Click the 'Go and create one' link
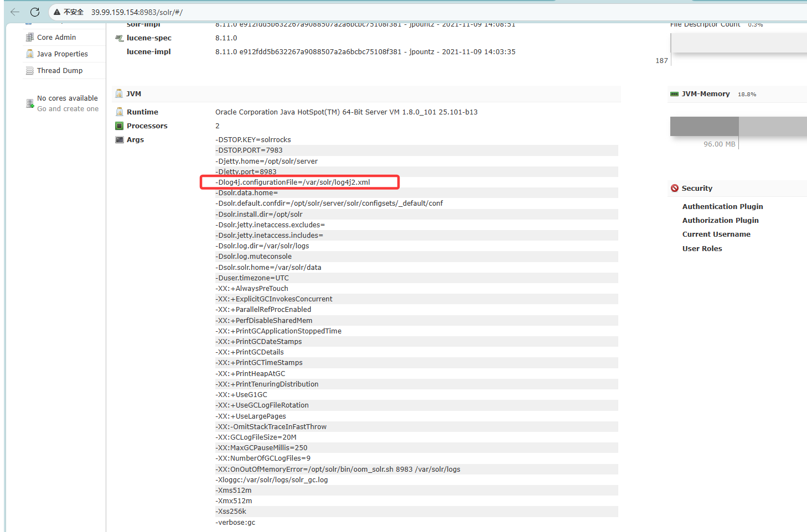Screen dimensions: 807x532 (68, 108)
